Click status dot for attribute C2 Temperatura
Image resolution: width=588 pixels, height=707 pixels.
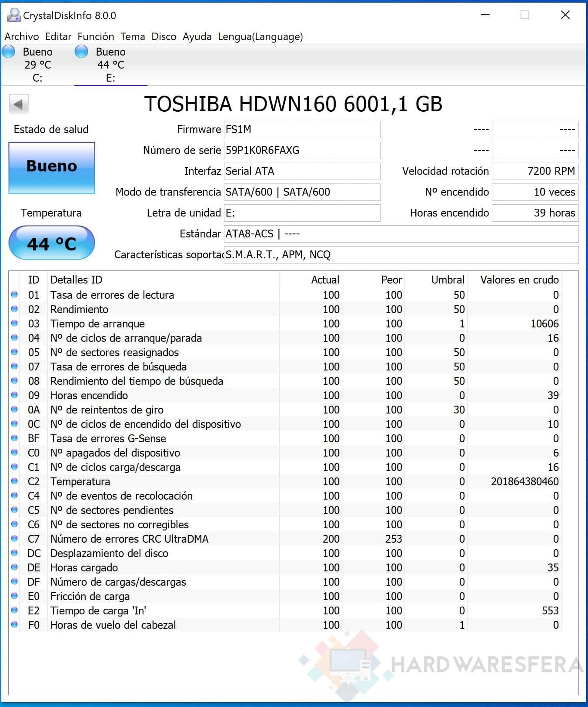tap(14, 481)
